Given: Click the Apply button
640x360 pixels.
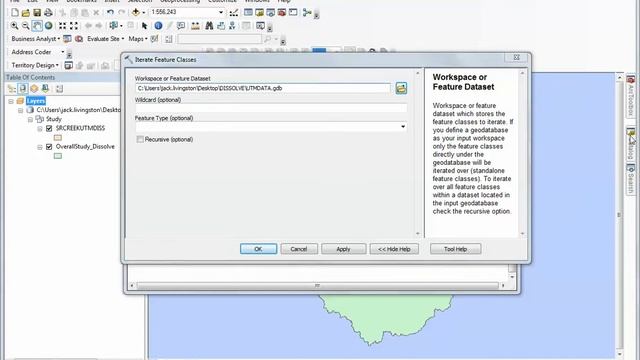Looking at the screenshot, I should click(343, 249).
